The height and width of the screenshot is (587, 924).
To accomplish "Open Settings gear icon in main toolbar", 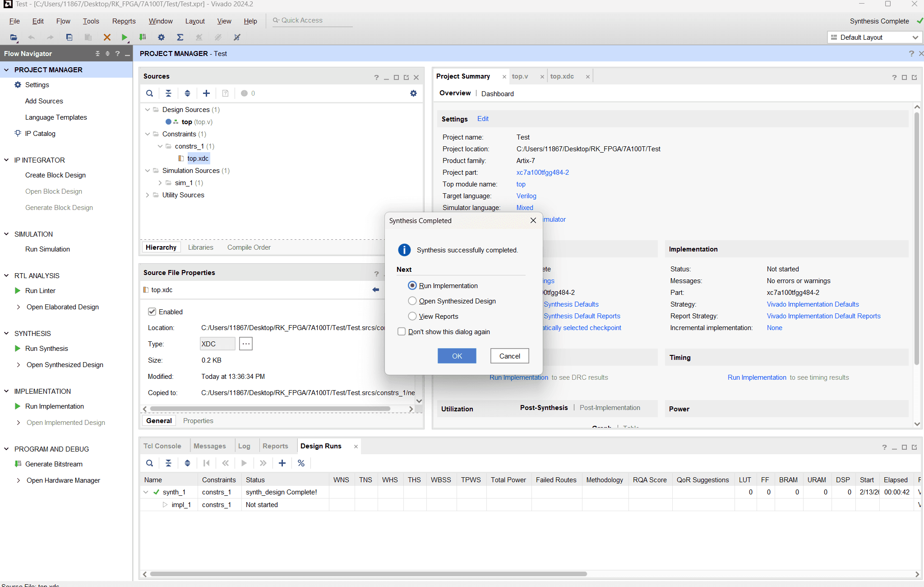I will (x=161, y=37).
